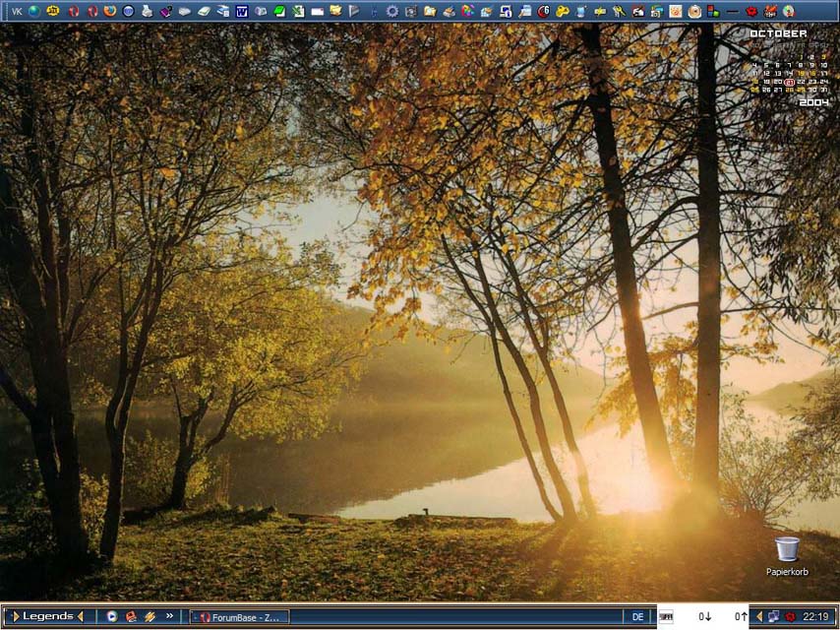This screenshot has width=840, height=630.
Task: Open the DE keyboard language indicator
Action: pos(637,617)
